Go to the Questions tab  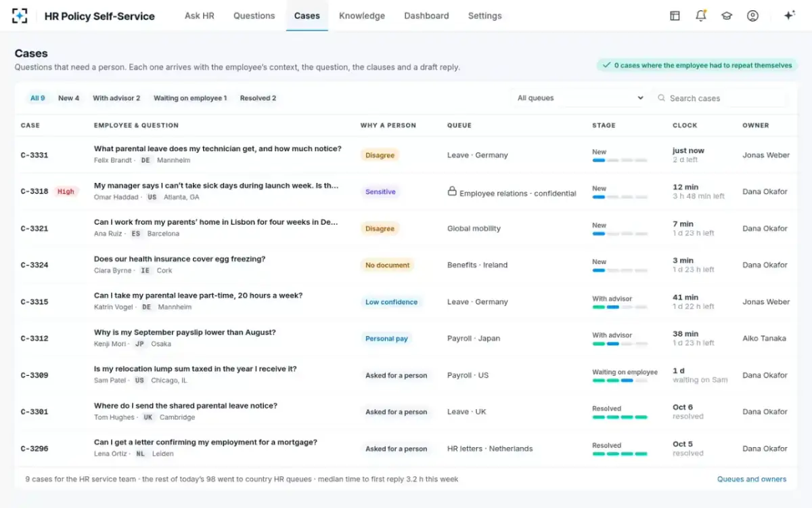254,16
